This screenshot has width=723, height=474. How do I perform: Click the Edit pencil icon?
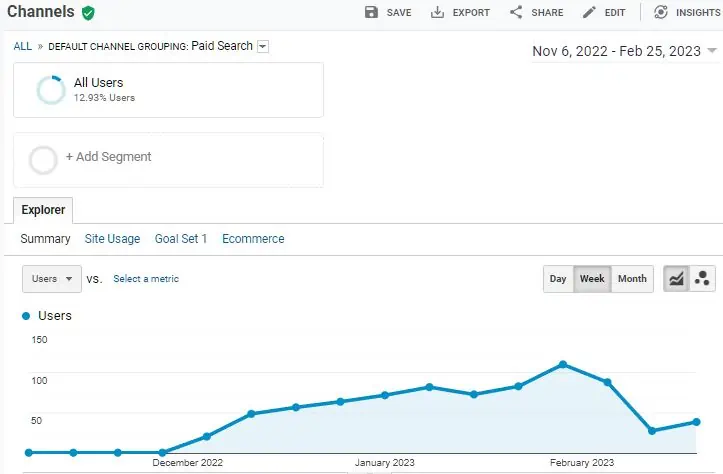pyautogui.click(x=589, y=13)
